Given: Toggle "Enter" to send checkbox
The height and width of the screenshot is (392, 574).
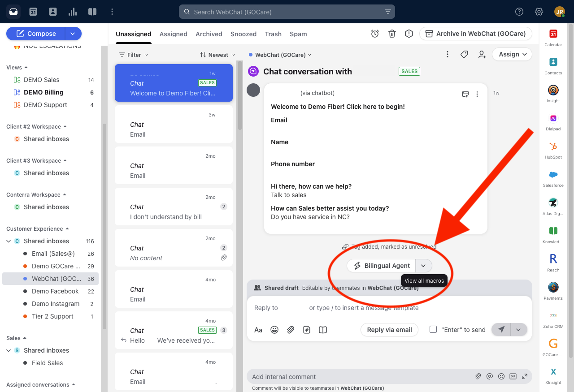Looking at the screenshot, I should click(x=433, y=329).
